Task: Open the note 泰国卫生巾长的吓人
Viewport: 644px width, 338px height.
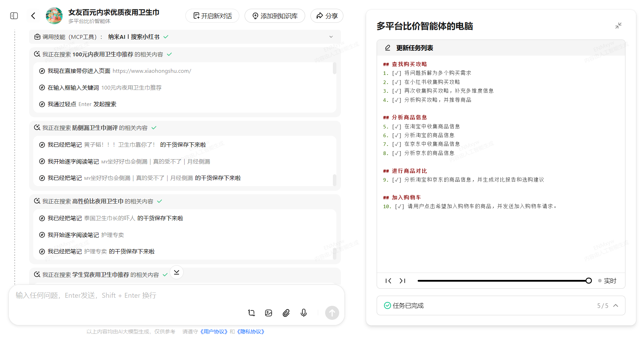Action: [110, 218]
